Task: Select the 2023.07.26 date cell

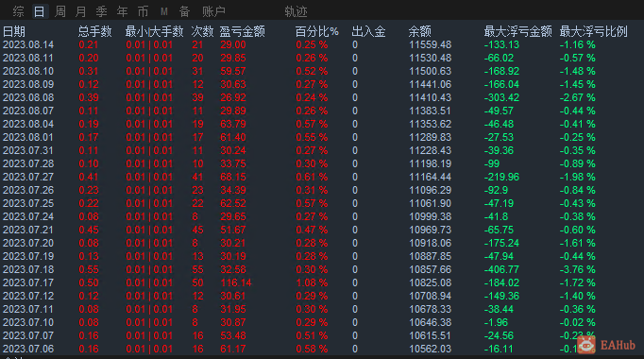Action: click(28, 190)
